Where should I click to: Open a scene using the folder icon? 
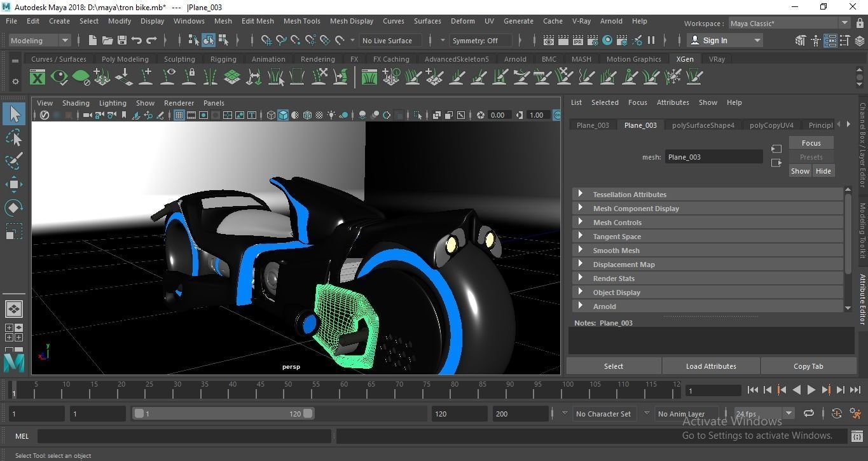coord(107,40)
